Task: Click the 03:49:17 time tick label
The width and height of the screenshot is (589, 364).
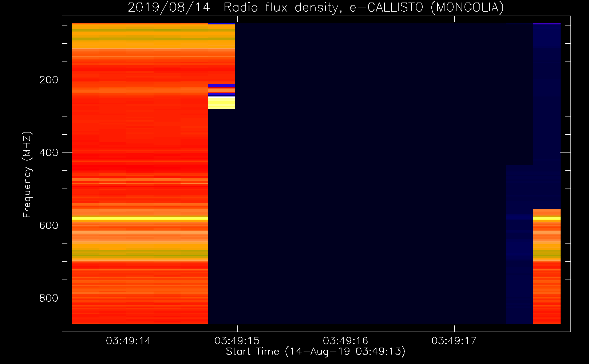Action: click(454, 341)
